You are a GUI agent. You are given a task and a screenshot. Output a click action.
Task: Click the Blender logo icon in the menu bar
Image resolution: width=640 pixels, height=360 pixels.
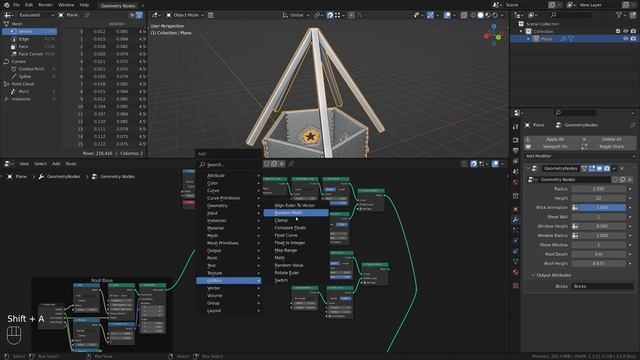(x=7, y=5)
